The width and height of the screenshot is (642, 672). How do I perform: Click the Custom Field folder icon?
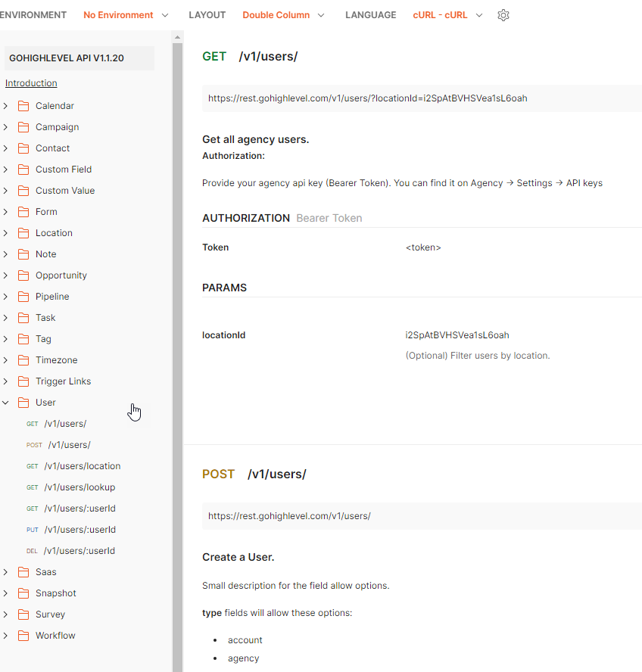click(x=23, y=170)
